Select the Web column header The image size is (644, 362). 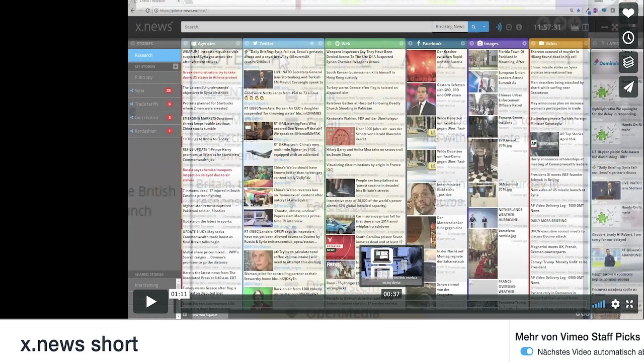click(x=365, y=44)
